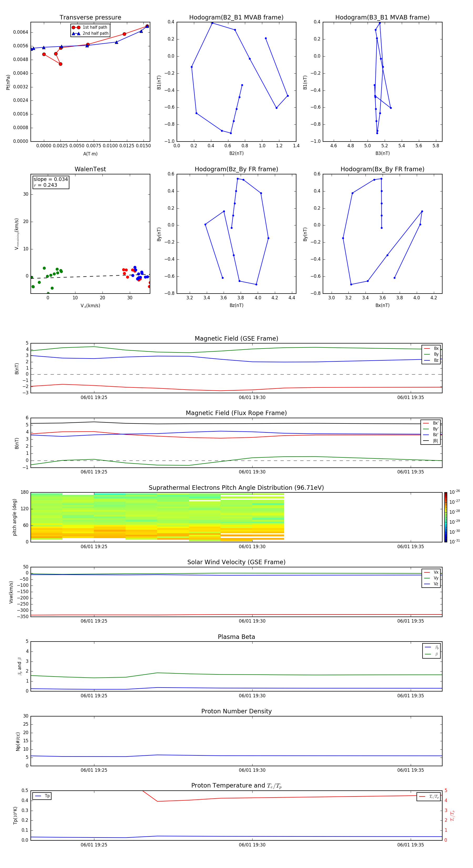Click the pitch angle colorbar scale
Viewport: 473px width, 868px height.
(x=445, y=517)
